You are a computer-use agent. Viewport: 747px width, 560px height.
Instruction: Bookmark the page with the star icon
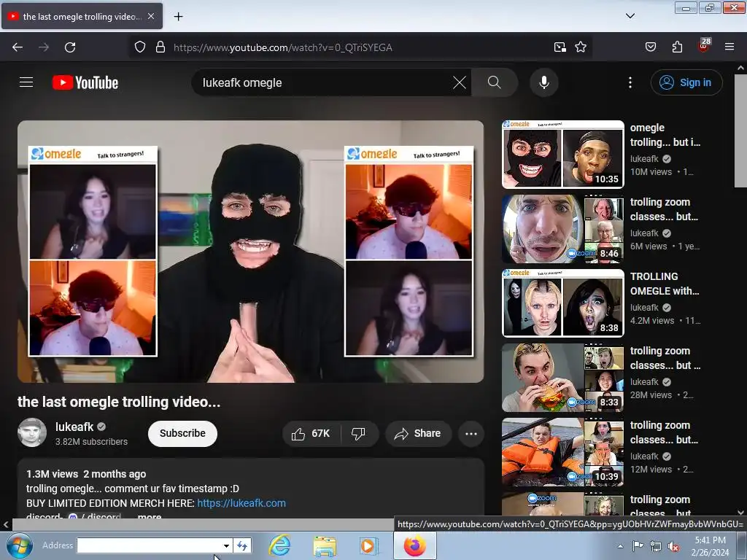[580, 47]
